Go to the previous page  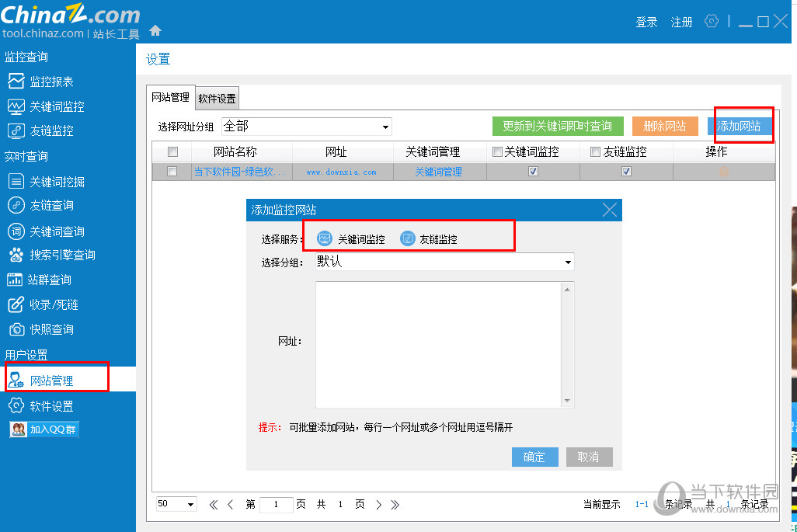230,505
